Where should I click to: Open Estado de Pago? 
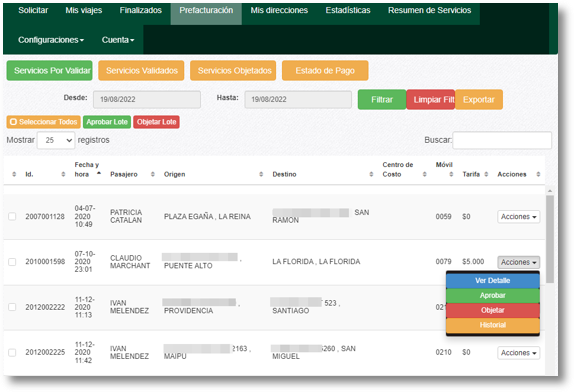pyautogui.click(x=325, y=71)
